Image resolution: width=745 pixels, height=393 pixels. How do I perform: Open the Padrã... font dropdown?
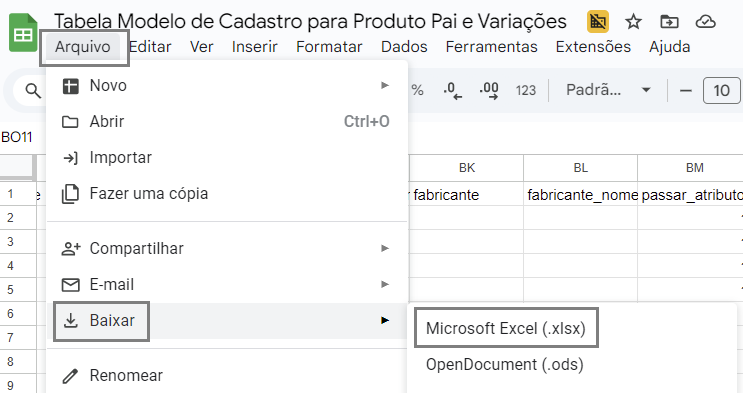coord(608,90)
